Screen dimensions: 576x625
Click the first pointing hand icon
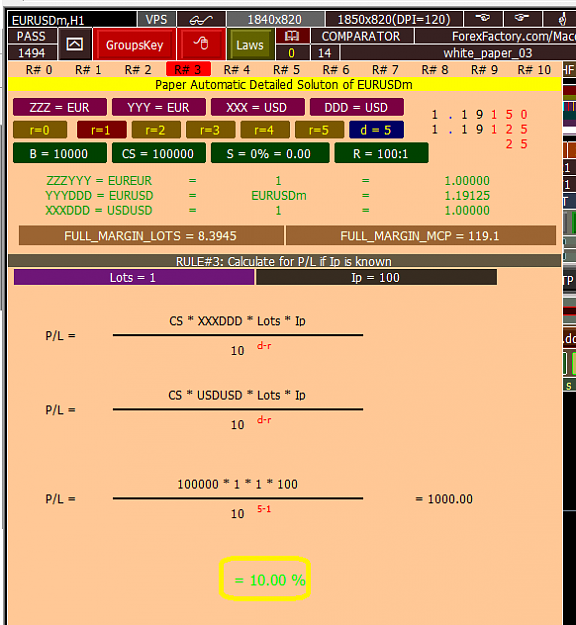[482, 19]
